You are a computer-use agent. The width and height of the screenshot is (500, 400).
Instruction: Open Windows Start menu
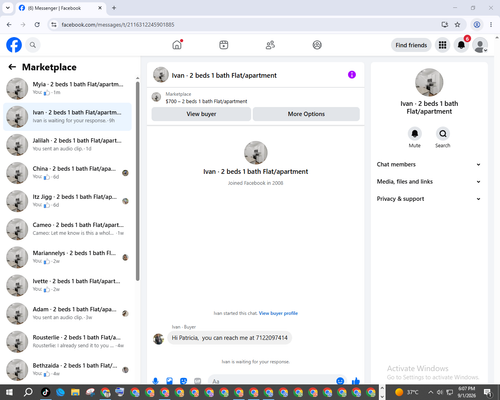coord(9,392)
